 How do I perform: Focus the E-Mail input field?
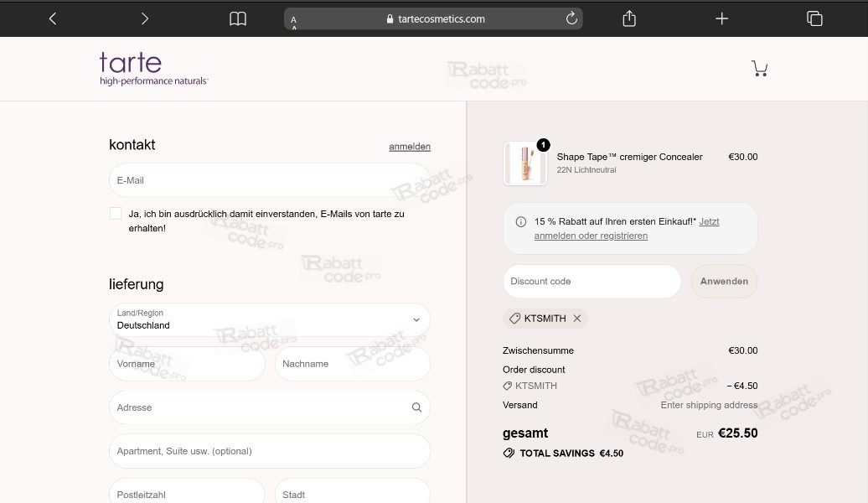pyautogui.click(x=269, y=180)
